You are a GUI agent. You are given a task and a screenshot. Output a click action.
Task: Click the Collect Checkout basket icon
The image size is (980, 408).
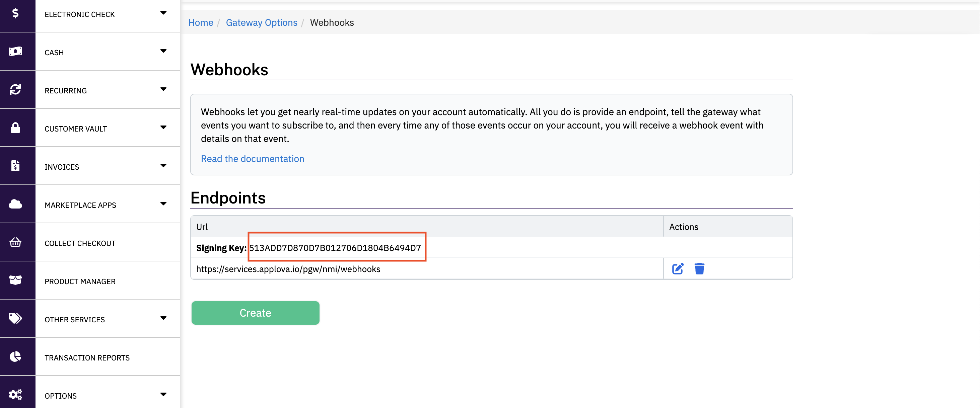pos(15,242)
